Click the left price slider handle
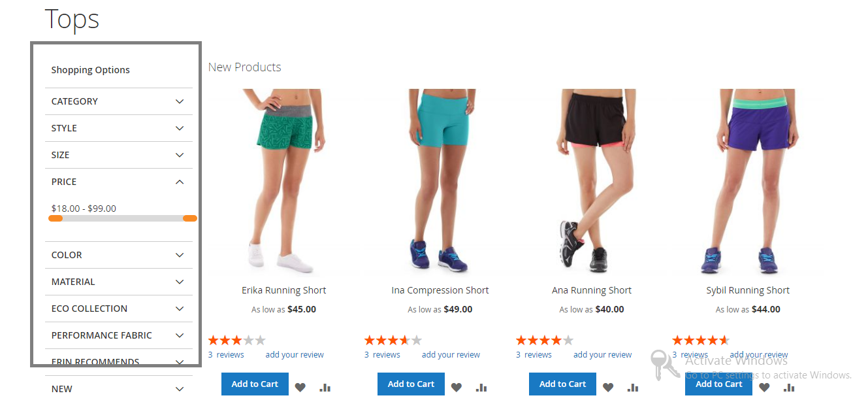This screenshot has height=402, width=868. click(56, 218)
